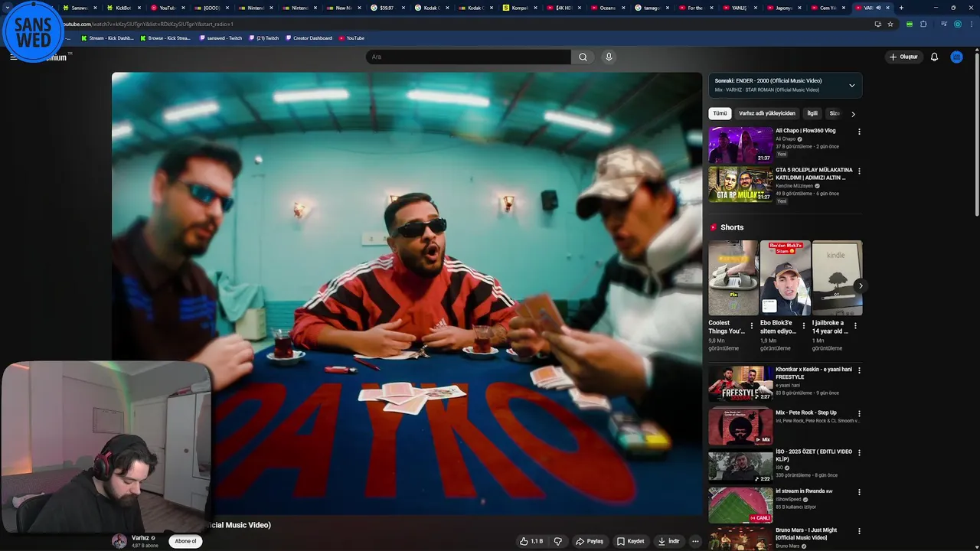The width and height of the screenshot is (980, 551).
Task: Open browser extensions puzzle icon
Action: [x=923, y=24]
